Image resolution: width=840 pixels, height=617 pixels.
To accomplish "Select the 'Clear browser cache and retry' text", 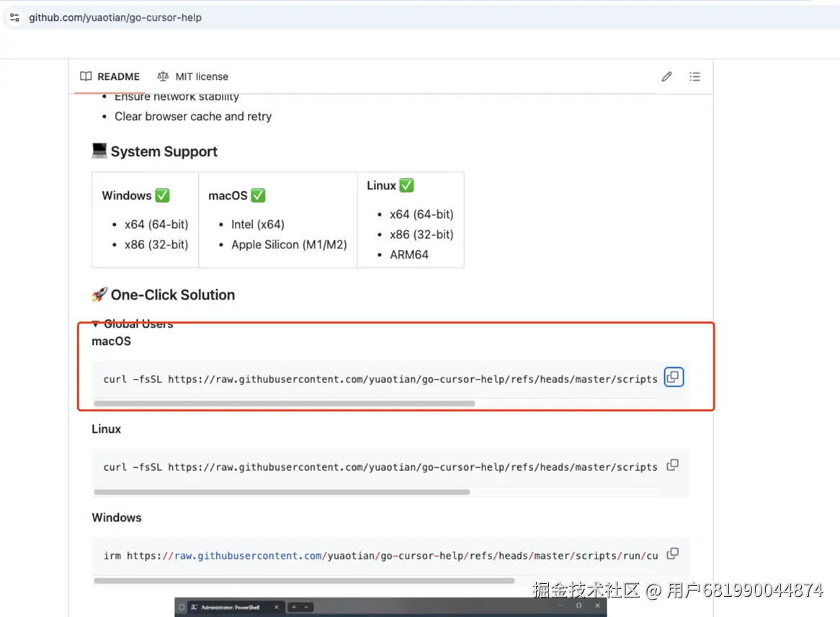I will [x=193, y=116].
